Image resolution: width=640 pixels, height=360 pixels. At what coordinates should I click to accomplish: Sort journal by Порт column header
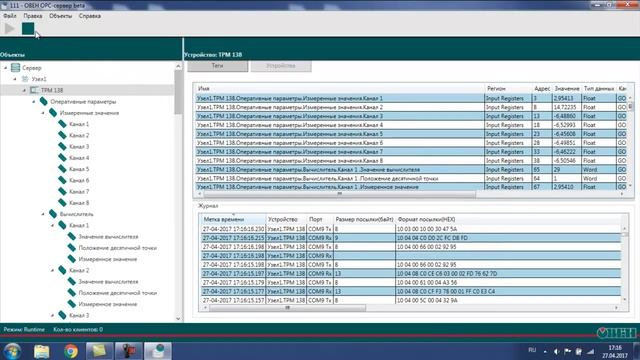coord(320,219)
